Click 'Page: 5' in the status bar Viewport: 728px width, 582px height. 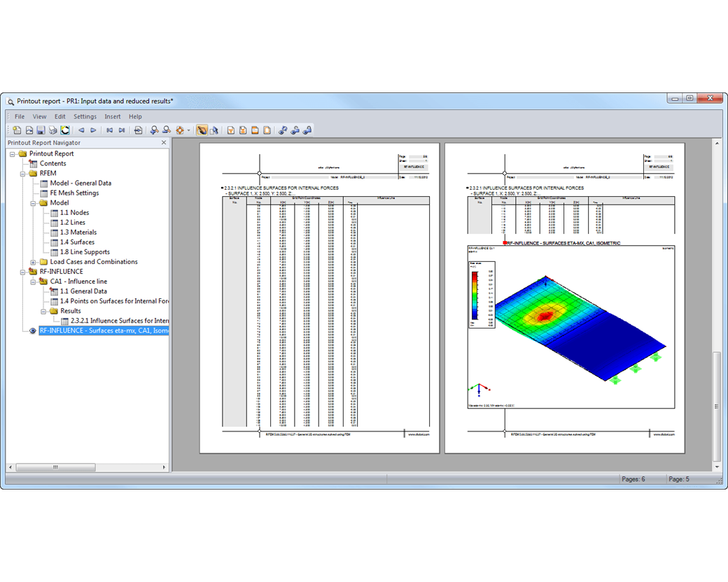coord(679,479)
